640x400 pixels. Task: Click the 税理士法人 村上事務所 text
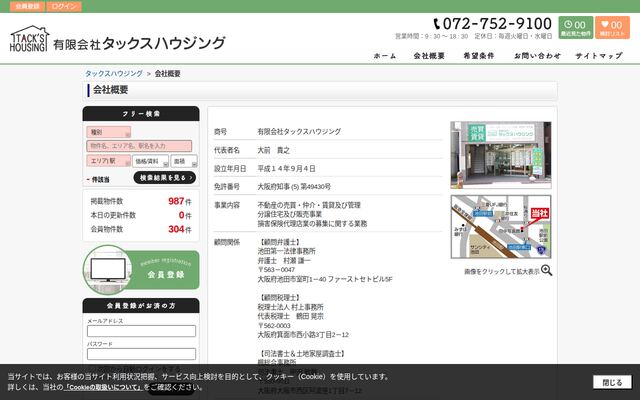(x=290, y=307)
